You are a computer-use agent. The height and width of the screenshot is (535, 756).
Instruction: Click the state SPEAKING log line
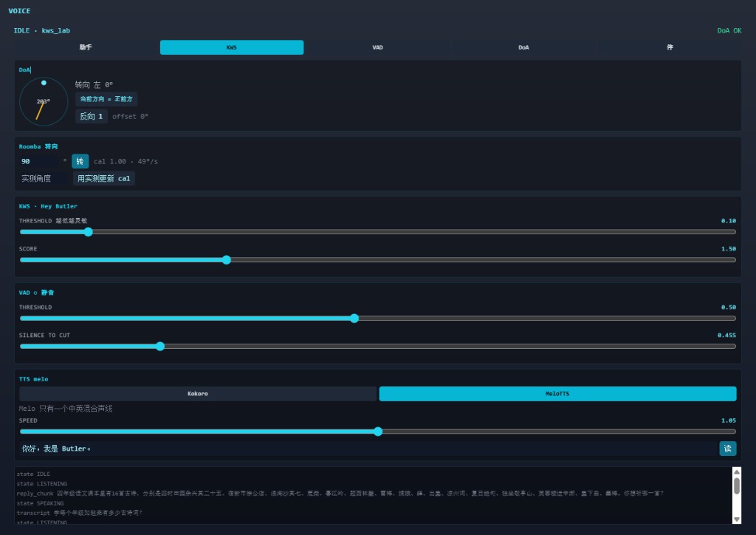(x=40, y=503)
